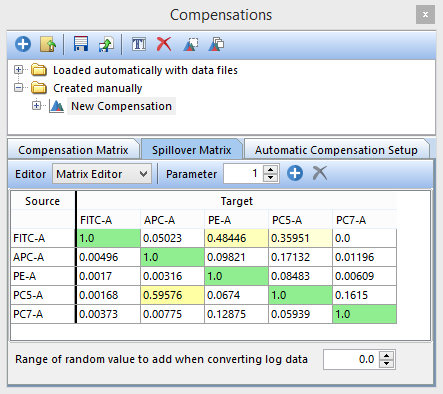Click the APC-A column header
The image size is (443, 394).
coord(172,220)
